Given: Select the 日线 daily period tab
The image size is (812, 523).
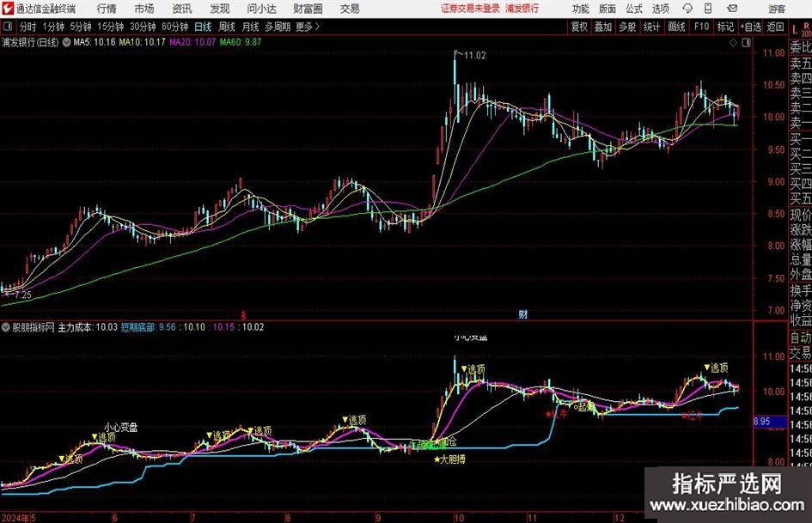Looking at the screenshot, I should 203,27.
